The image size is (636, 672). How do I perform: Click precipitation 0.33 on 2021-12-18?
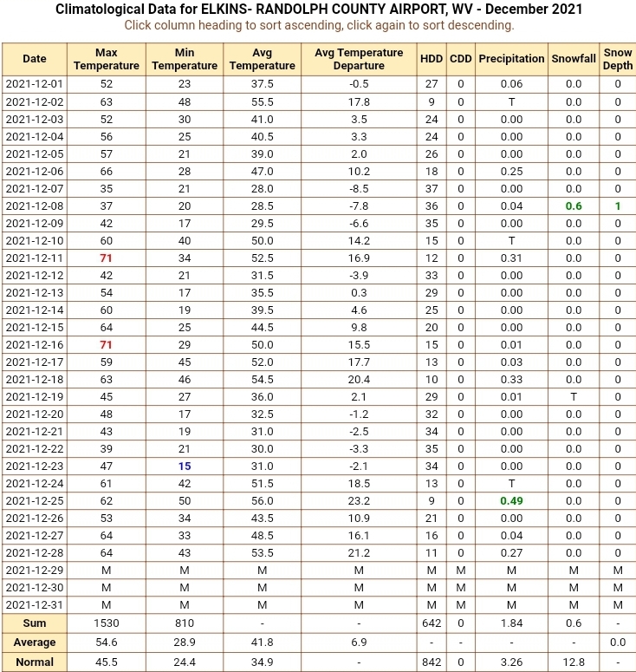511,380
